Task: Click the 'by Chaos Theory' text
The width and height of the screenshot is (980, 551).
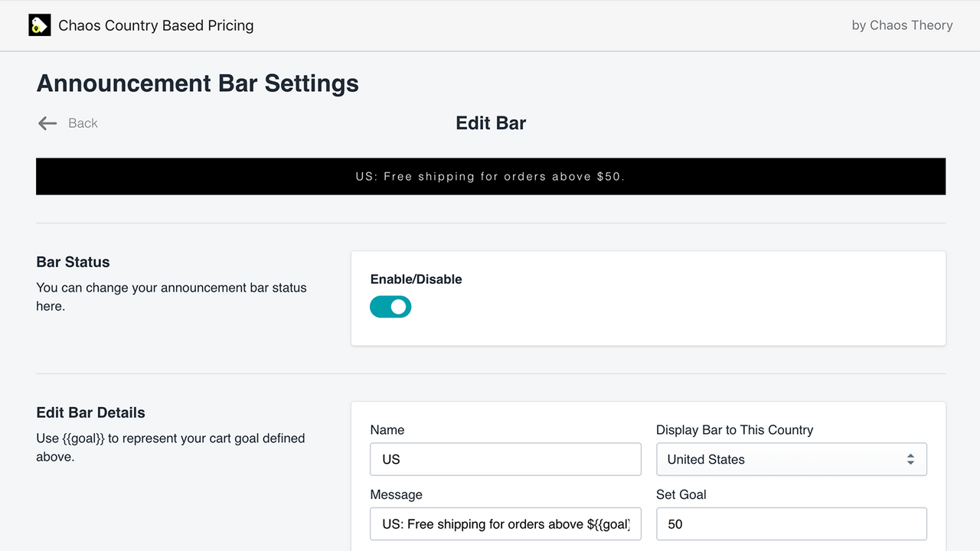Action: click(902, 25)
